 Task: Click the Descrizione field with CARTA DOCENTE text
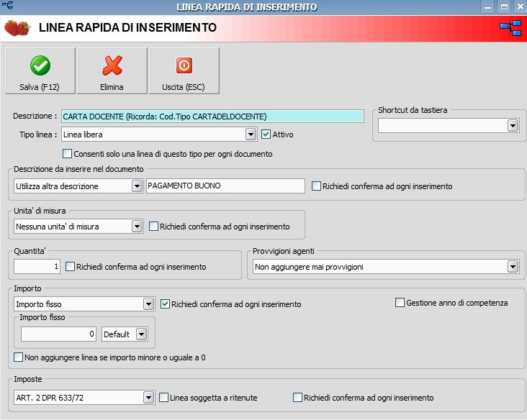(212, 117)
